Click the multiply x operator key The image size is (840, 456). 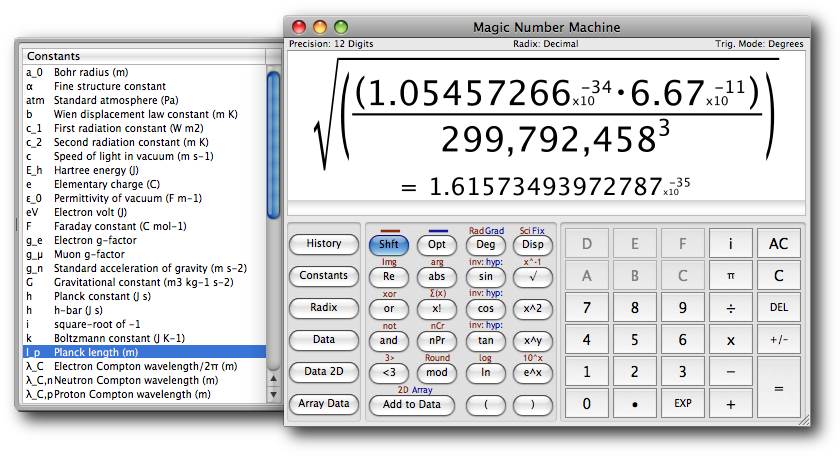[x=731, y=340]
